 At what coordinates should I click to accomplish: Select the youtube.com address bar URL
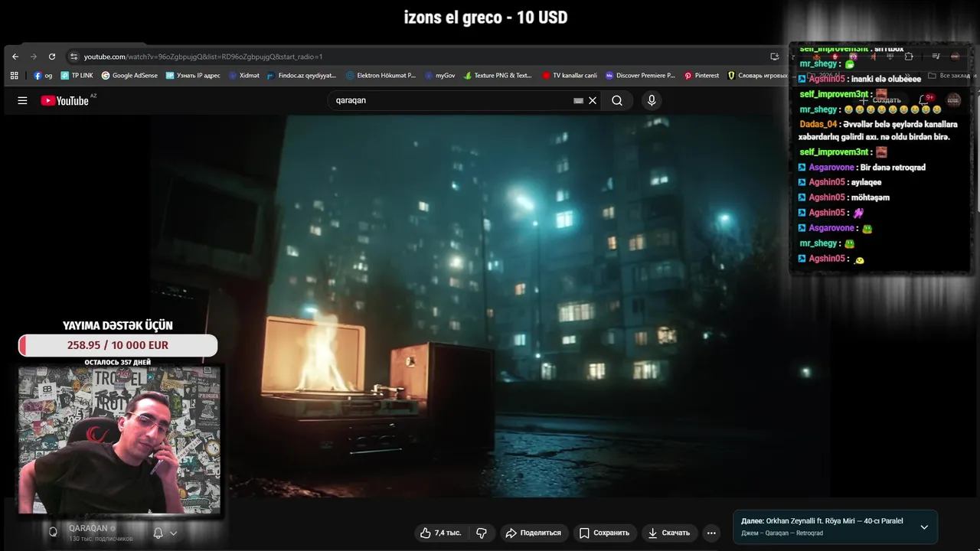tap(203, 57)
